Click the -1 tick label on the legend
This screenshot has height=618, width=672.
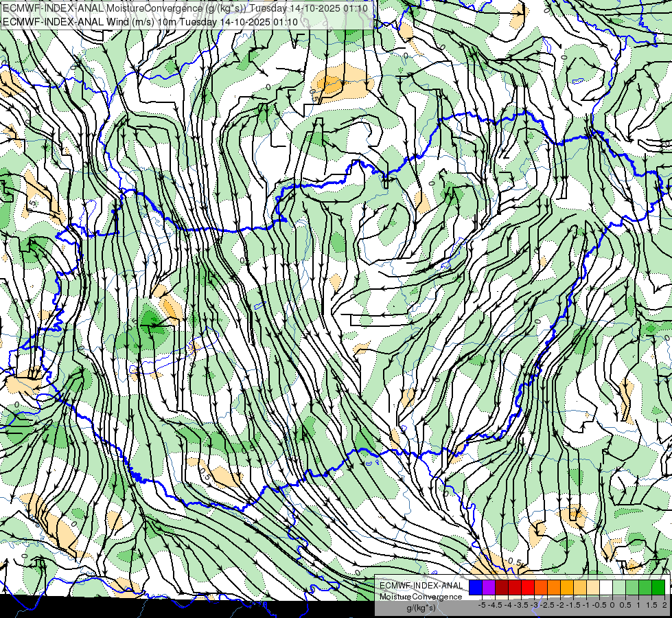[586, 605]
